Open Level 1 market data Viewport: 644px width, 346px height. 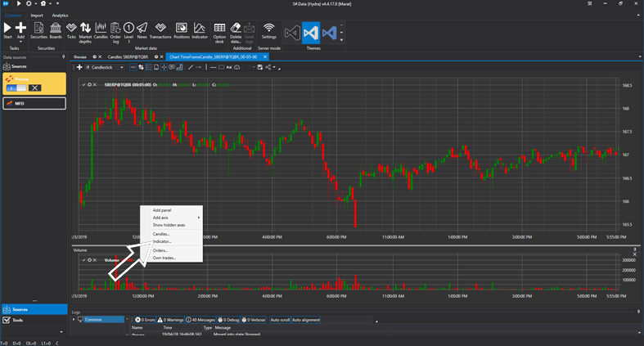(128, 33)
